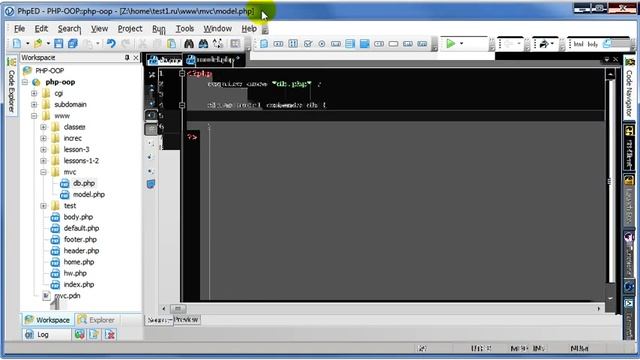640x360 pixels.
Task: Click the red X icon beside Log tab
Action: (x=109, y=335)
